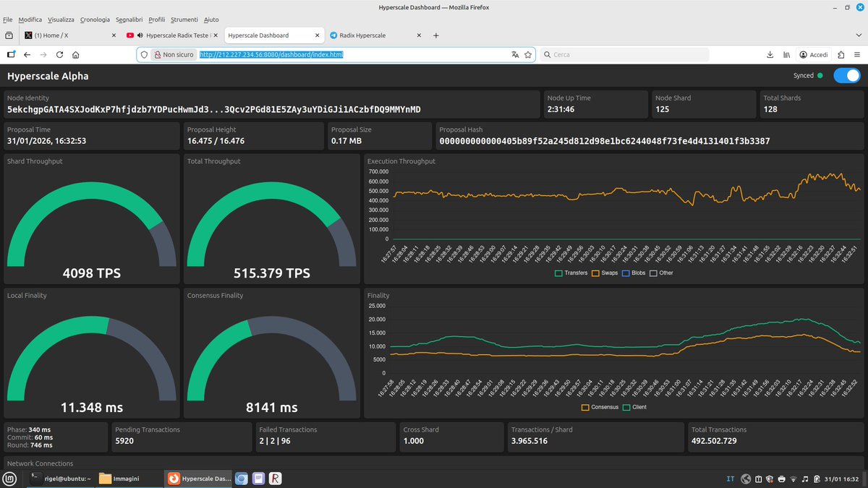
Task: Click the Proposal Hash value
Action: (604, 141)
